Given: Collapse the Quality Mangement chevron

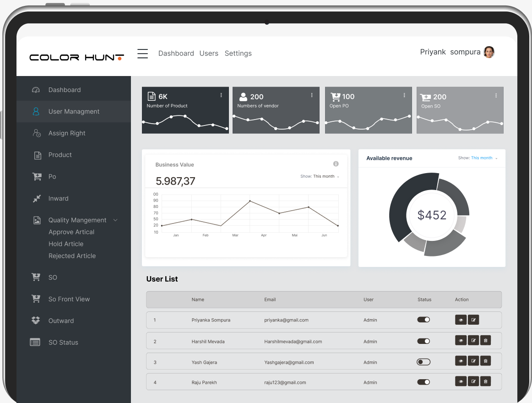Looking at the screenshot, I should [115, 220].
